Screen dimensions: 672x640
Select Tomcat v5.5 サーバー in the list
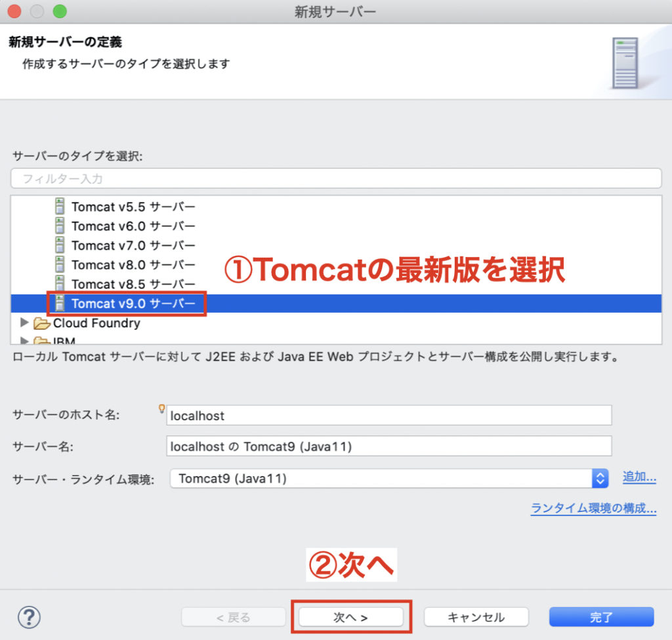pyautogui.click(x=133, y=207)
